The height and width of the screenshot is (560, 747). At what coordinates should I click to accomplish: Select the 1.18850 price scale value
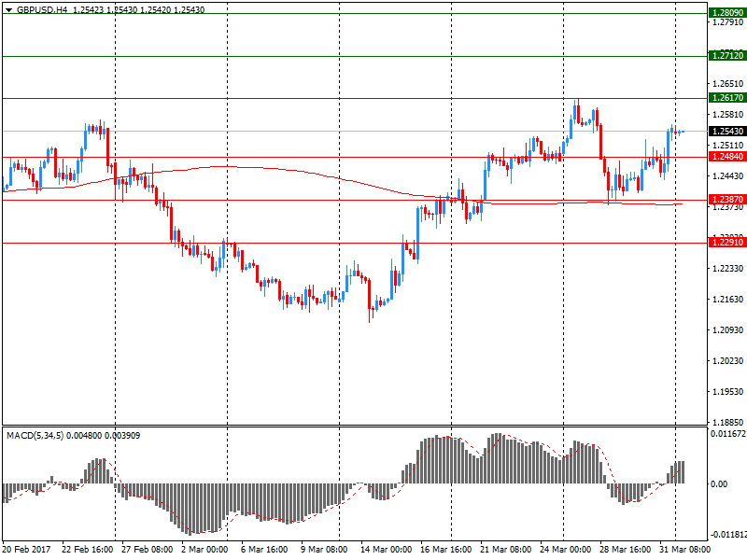pyautogui.click(x=727, y=423)
